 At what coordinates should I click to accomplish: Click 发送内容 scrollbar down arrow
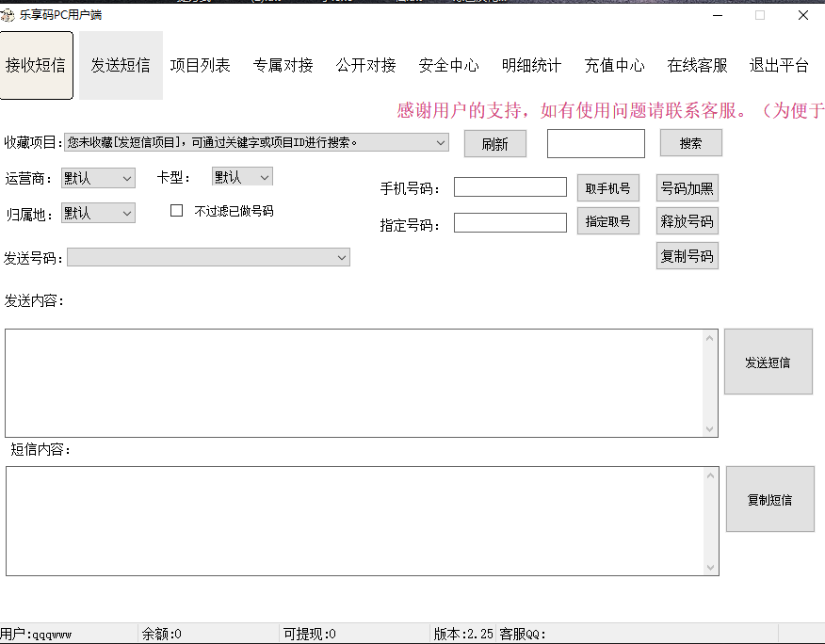pos(709,428)
